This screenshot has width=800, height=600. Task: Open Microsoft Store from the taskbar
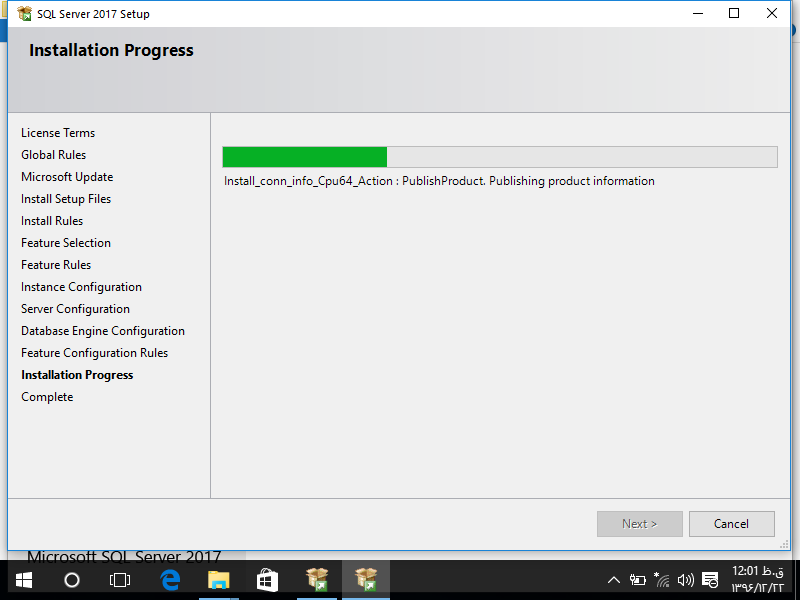tap(267, 580)
